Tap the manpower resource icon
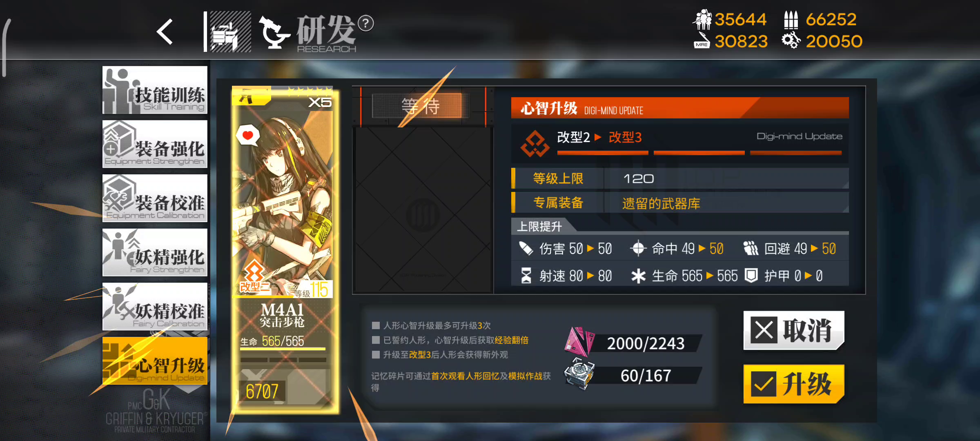This screenshot has height=441, width=980. pos(702,19)
